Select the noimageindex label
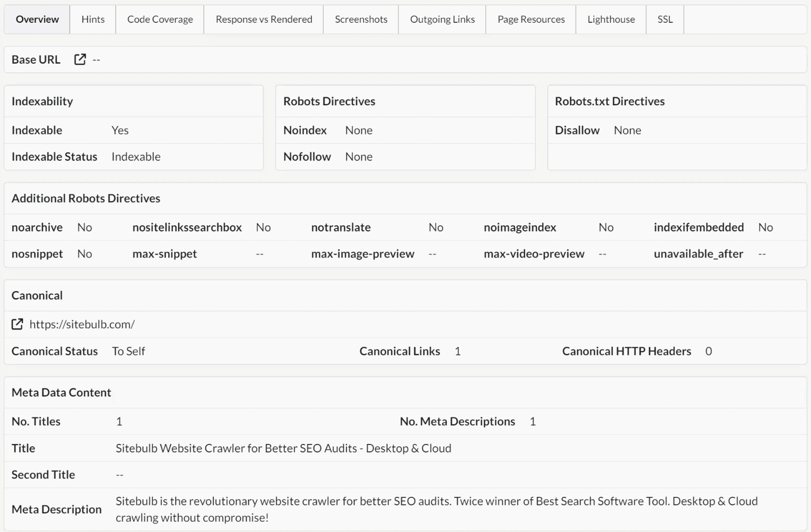Viewport: 811px width, 532px height. [x=520, y=227]
